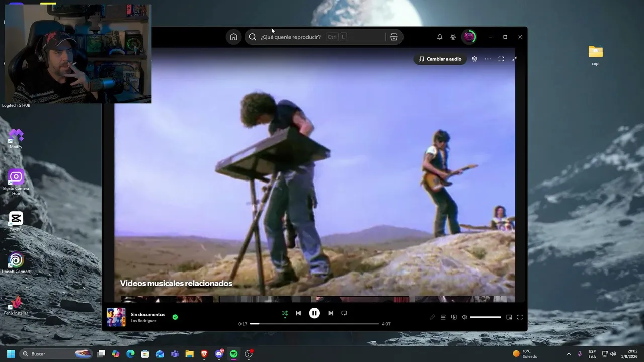Screen dimensions: 644x362
Task: Open the playback queue
Action: pos(443,317)
